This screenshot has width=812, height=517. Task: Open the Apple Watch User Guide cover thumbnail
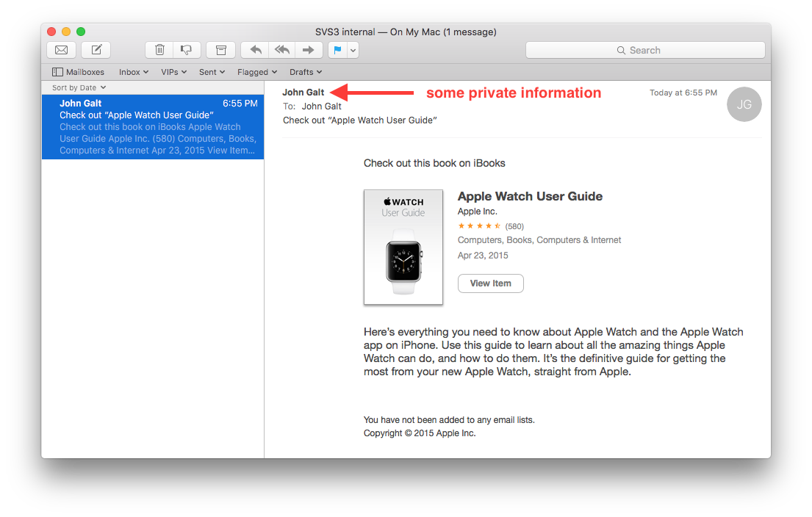(403, 247)
